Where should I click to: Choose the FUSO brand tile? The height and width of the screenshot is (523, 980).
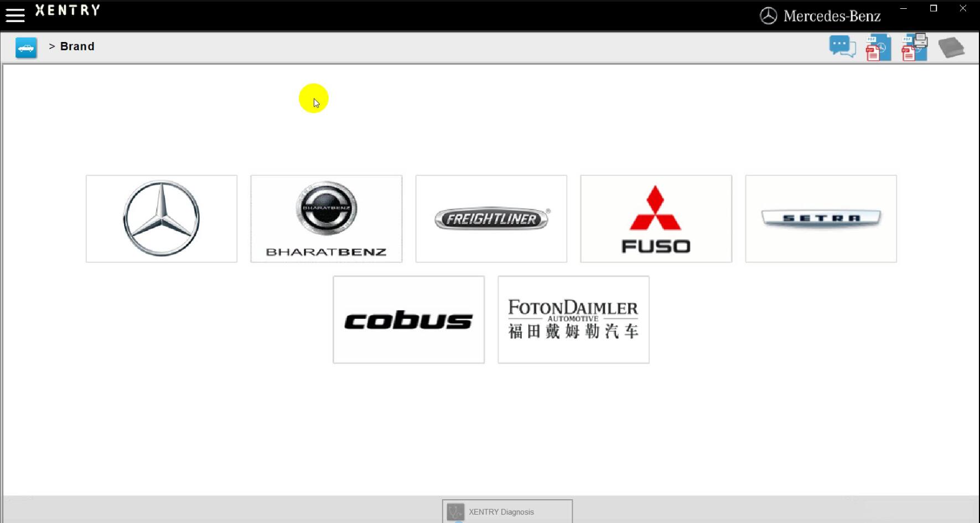point(656,219)
